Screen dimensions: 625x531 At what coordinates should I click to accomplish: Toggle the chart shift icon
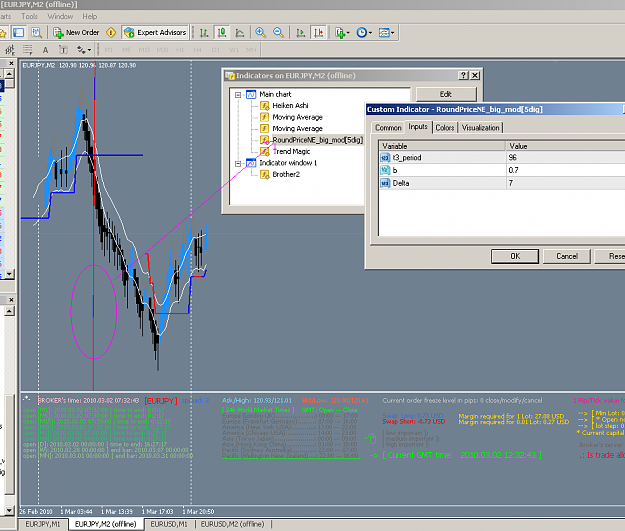(319, 33)
